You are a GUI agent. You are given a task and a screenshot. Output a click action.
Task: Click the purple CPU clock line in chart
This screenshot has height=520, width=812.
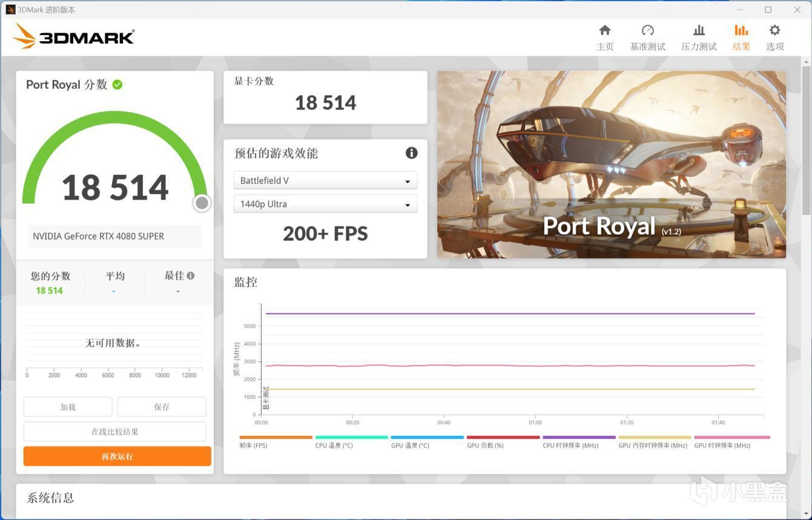point(510,314)
